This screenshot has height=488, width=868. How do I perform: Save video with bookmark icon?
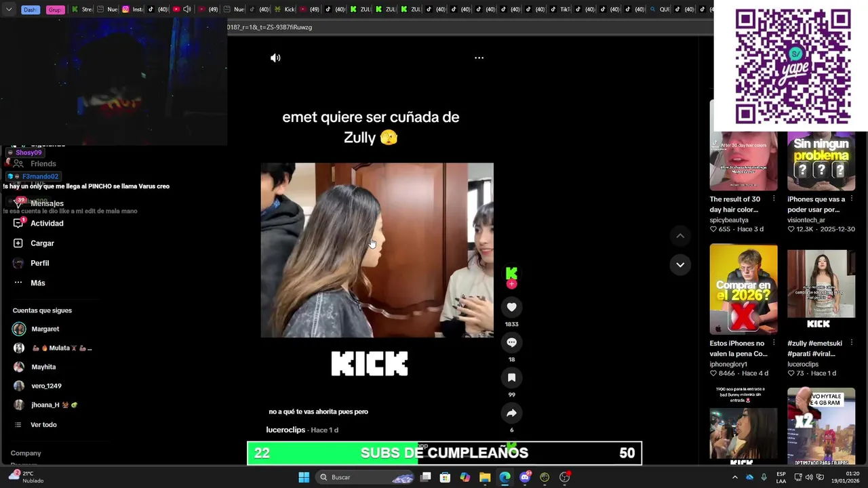512,378
